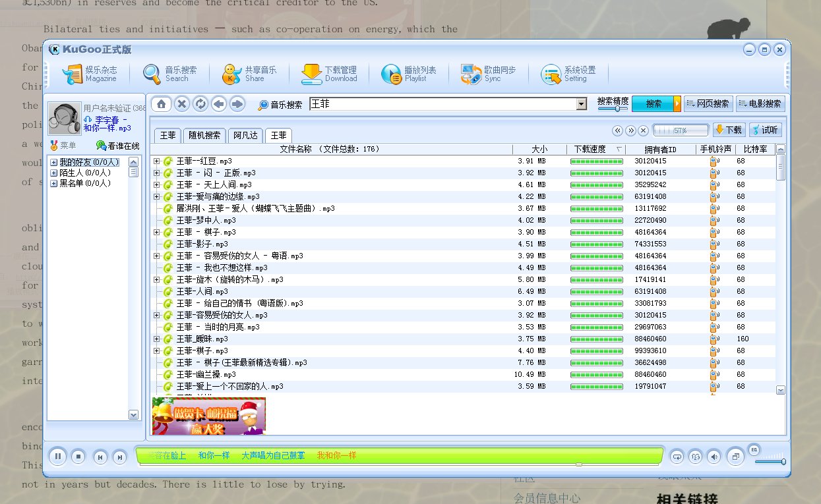
Task: Expand the 王菲--红豆.mp3 result row
Action: point(156,161)
